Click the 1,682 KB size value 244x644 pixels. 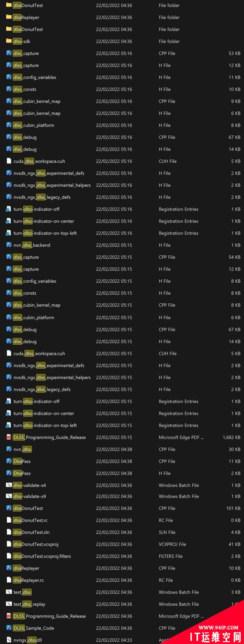pyautogui.click(x=231, y=437)
